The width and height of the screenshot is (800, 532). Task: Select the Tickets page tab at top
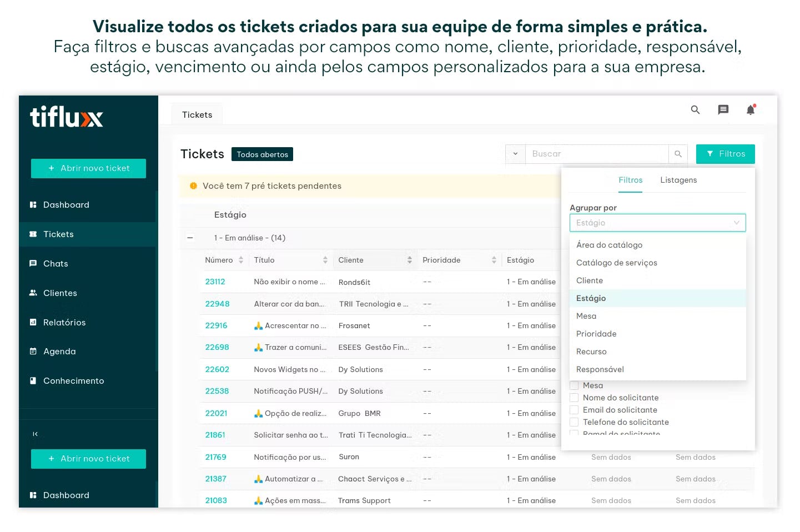197,114
